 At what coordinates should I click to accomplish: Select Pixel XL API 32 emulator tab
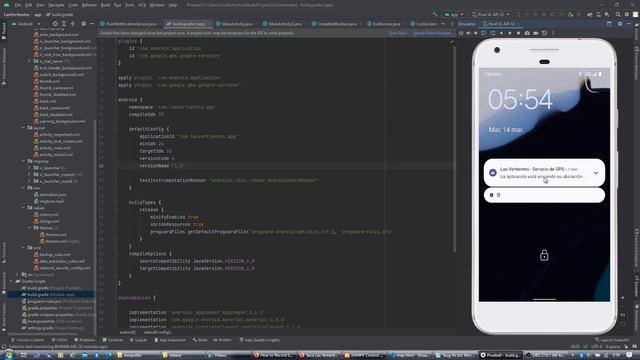(x=501, y=24)
